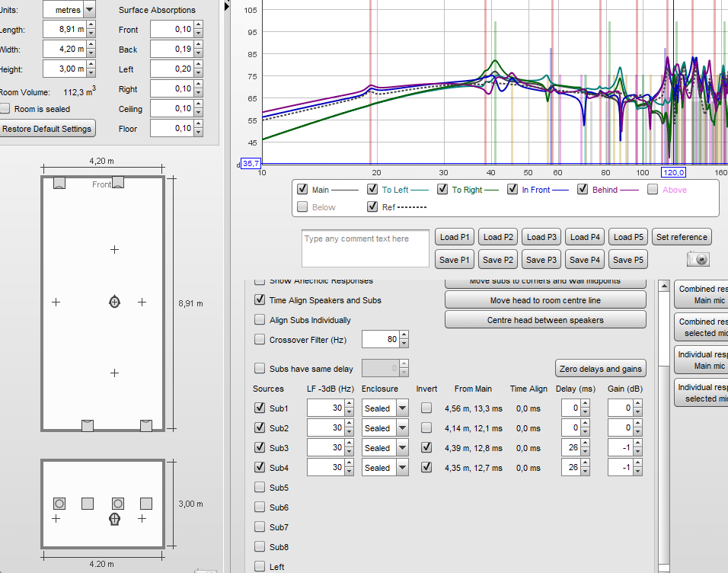Uncheck Sub1 source
The height and width of the screenshot is (573, 728).
coord(260,408)
